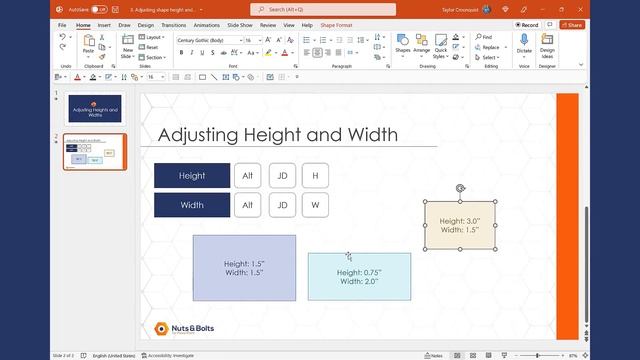This screenshot has height=360, width=640.
Task: Open the Select dropdown in Editing group
Action: point(488,58)
